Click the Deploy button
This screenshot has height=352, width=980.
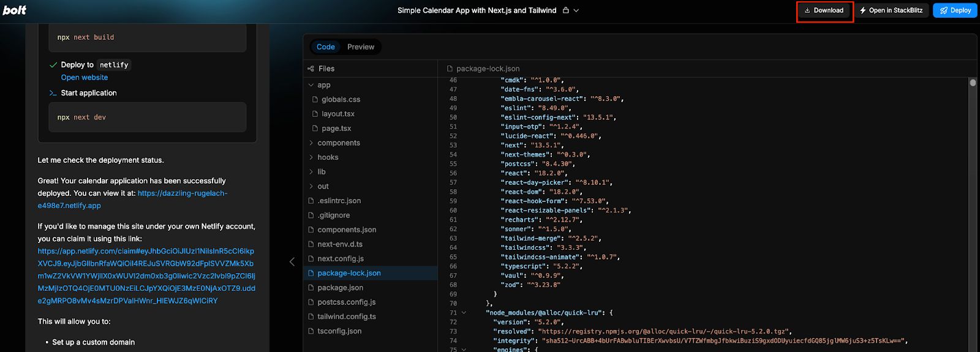click(956, 10)
